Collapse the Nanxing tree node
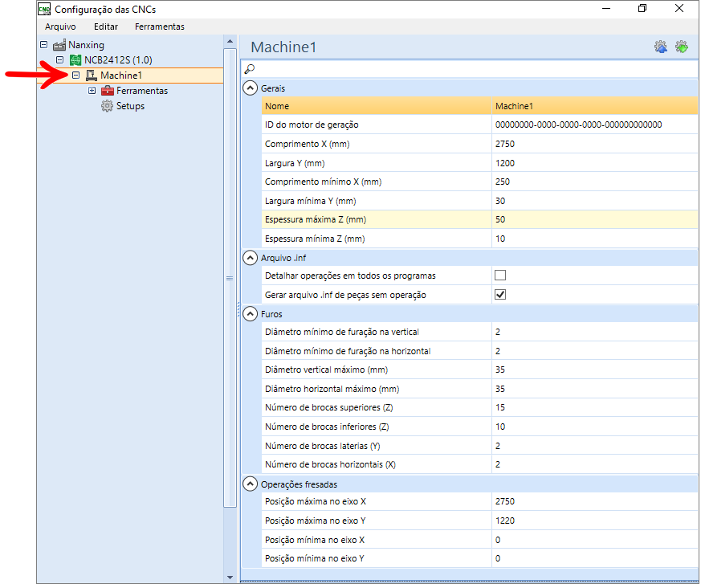Screen dimensions: 701x588 (x=44, y=45)
